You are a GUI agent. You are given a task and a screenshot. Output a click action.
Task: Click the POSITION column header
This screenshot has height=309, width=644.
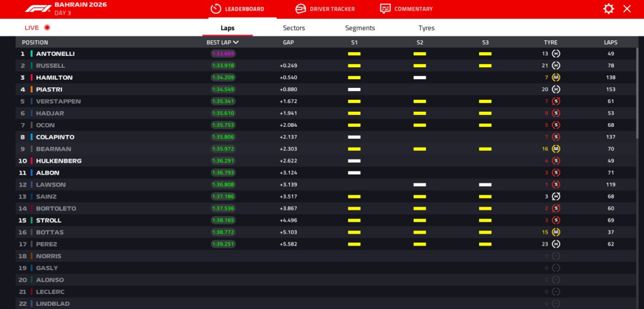pos(35,42)
